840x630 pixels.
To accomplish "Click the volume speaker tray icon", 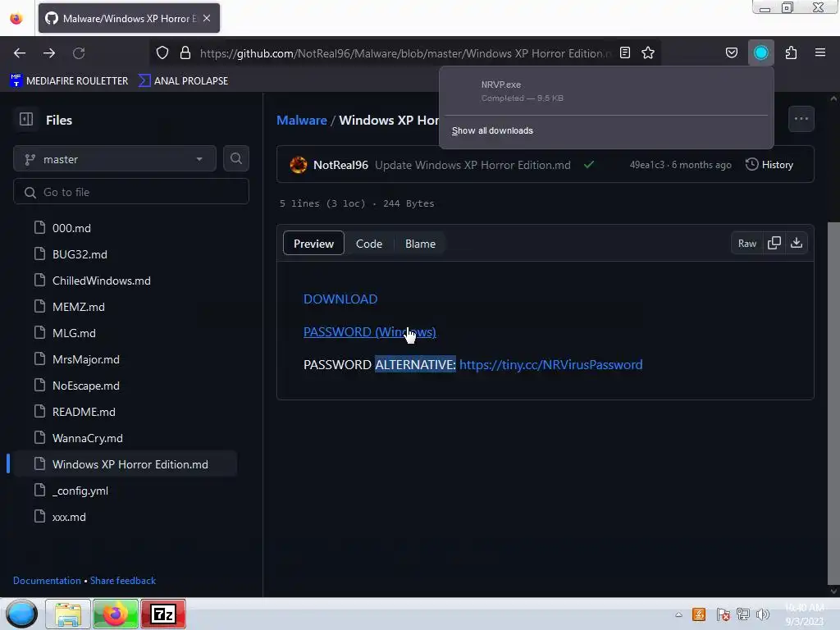I will [763, 614].
